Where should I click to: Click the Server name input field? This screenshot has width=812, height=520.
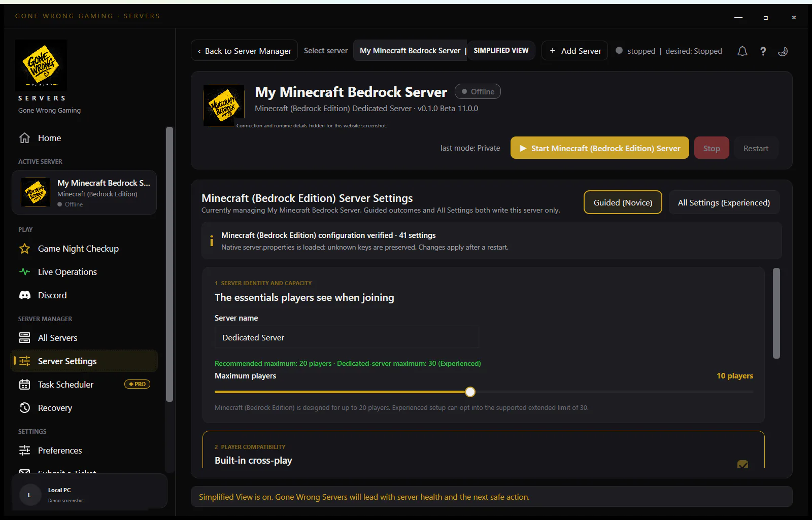[347, 337]
